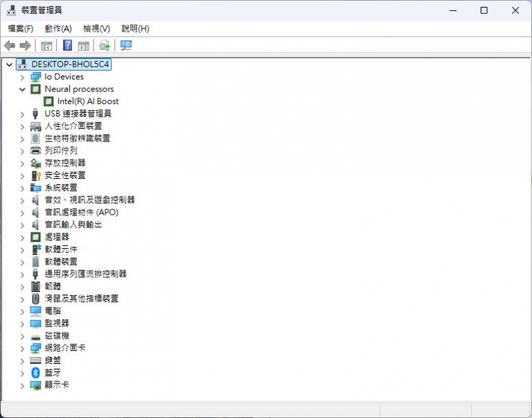Expand the 電腦 category
Image resolution: width=532 pixels, height=418 pixels.
[22, 312]
